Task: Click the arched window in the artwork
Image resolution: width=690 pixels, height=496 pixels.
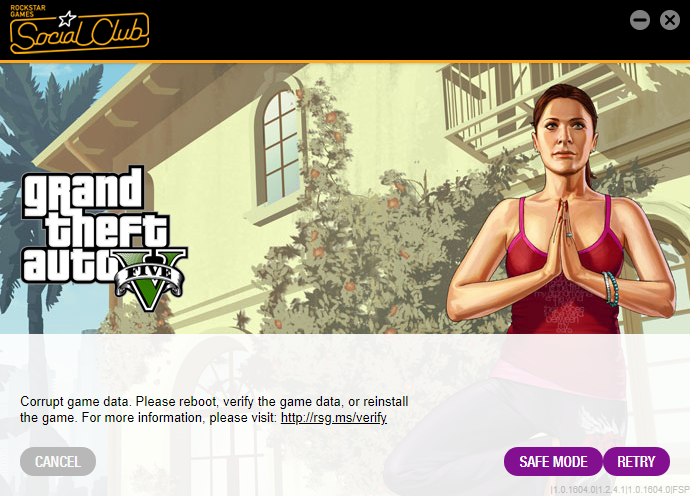Action: point(281,145)
